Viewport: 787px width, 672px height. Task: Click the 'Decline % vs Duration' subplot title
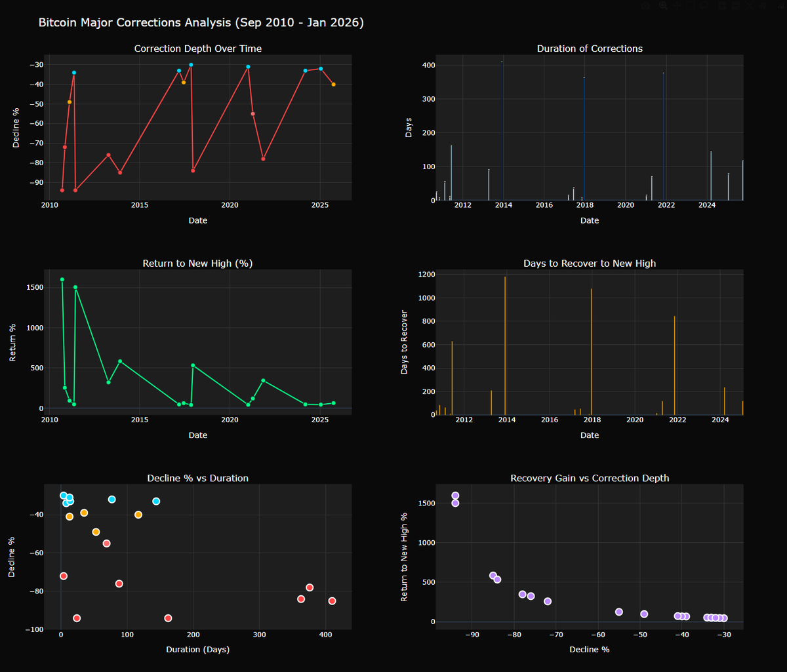197,479
